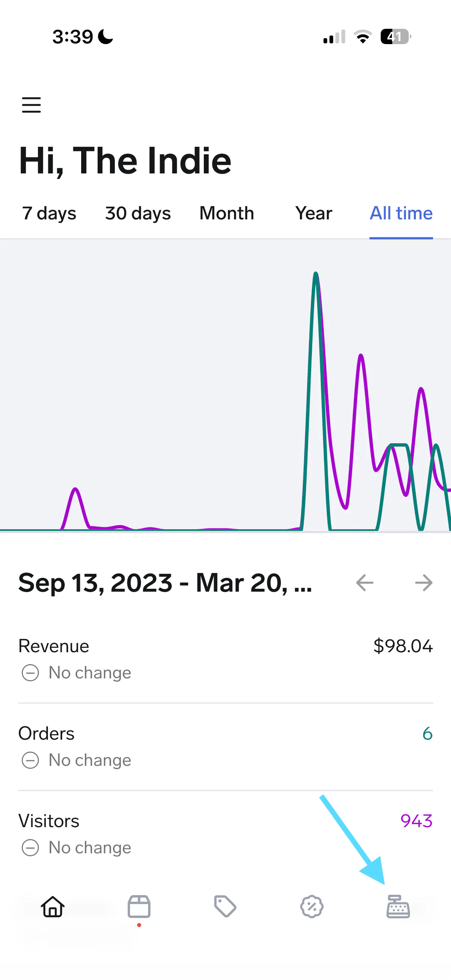Go to next date range arrow

tap(424, 583)
